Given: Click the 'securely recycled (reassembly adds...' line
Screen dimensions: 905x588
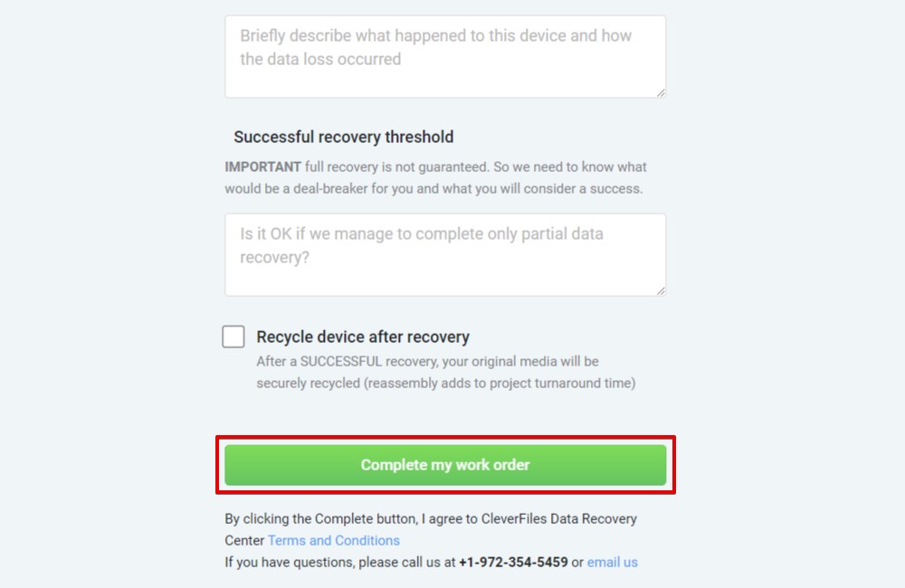Looking at the screenshot, I should [x=445, y=384].
